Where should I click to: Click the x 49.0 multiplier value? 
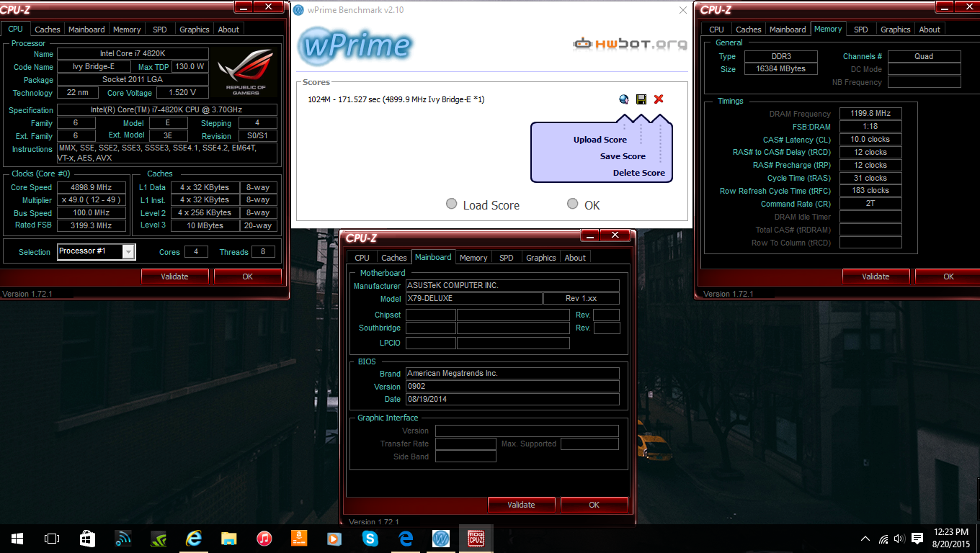pos(92,200)
